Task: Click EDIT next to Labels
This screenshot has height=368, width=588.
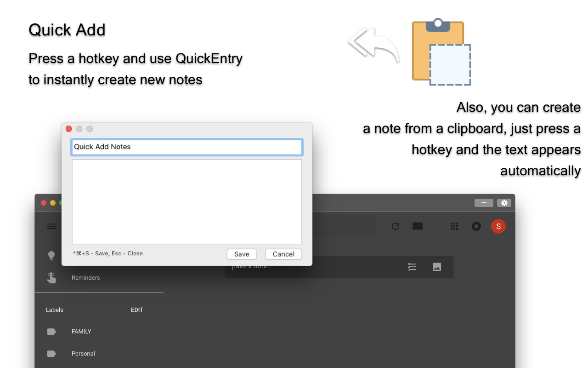Action: point(137,310)
